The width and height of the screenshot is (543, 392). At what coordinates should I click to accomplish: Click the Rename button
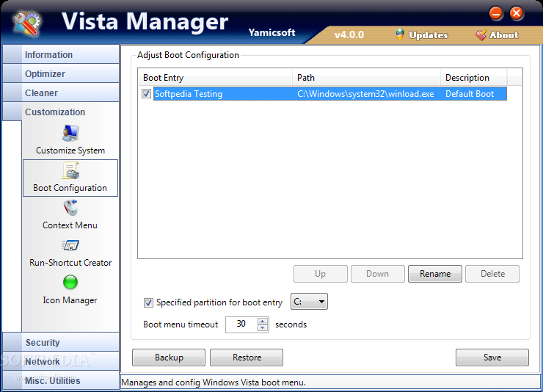click(x=435, y=274)
